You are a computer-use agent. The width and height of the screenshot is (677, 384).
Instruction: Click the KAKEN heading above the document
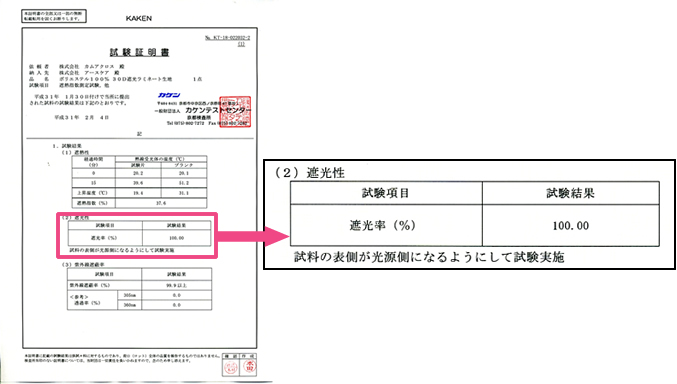click(139, 18)
